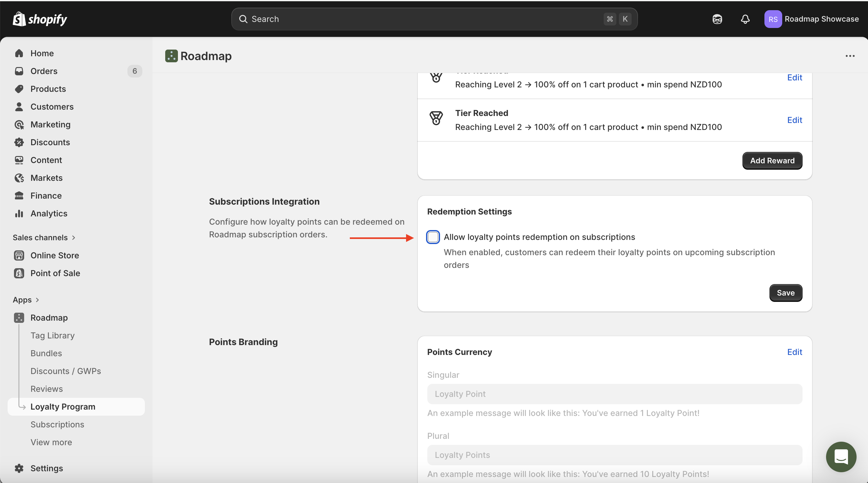
Task: Open Subscriptions in Roadmap submenu
Action: point(57,424)
